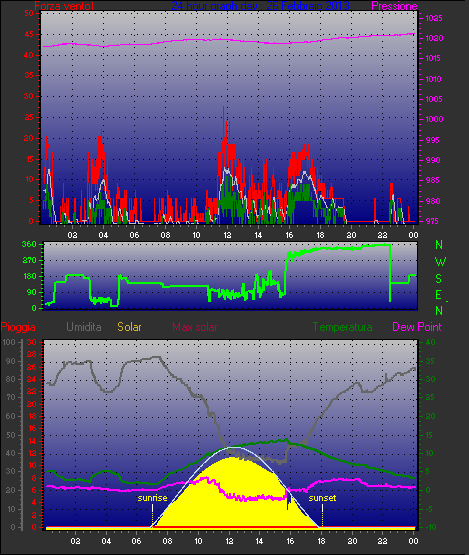Click the 50 value on wind axis
This screenshot has width=469, height=555.
tap(29, 13)
